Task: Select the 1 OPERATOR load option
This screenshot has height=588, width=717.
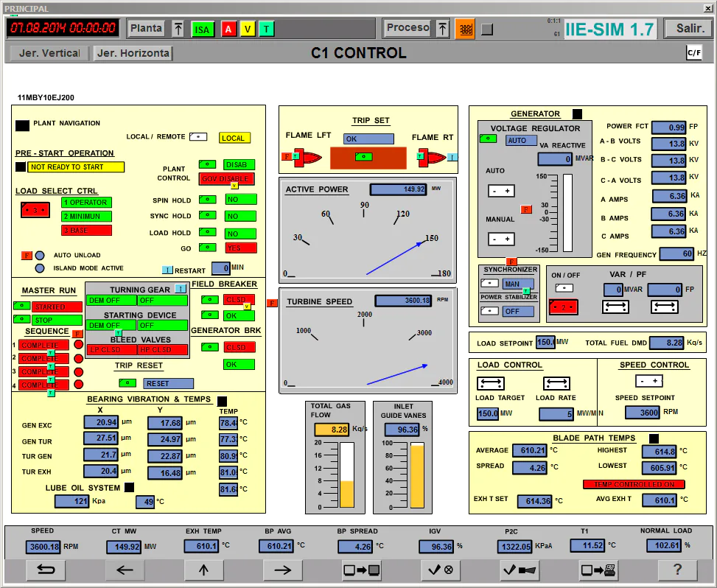Action: point(86,202)
